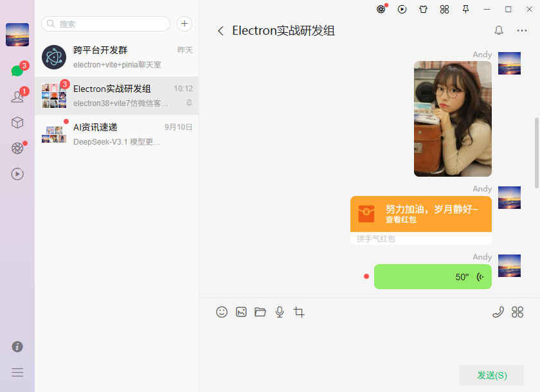Viewport: 540px width, 392px height.
Task: Open more tools grid icon in input toolbar
Action: click(517, 312)
